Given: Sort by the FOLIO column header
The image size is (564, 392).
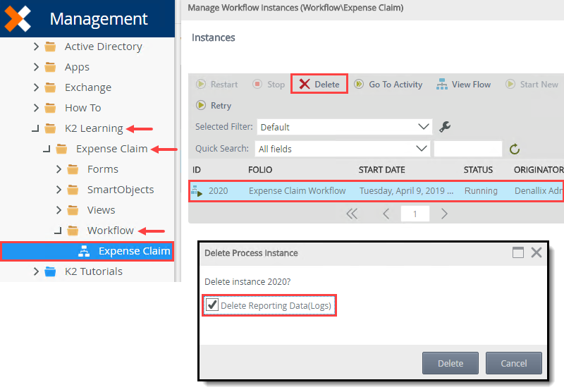Looking at the screenshot, I should click(260, 170).
